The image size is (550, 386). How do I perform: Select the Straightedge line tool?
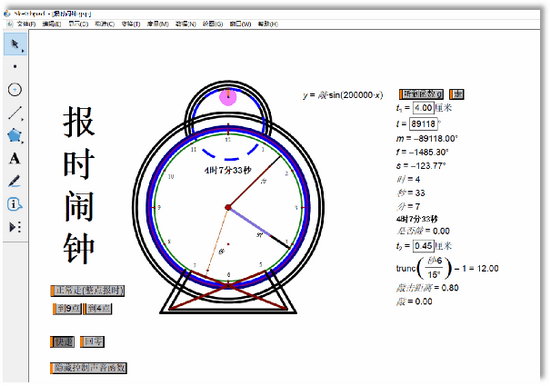pos(14,113)
